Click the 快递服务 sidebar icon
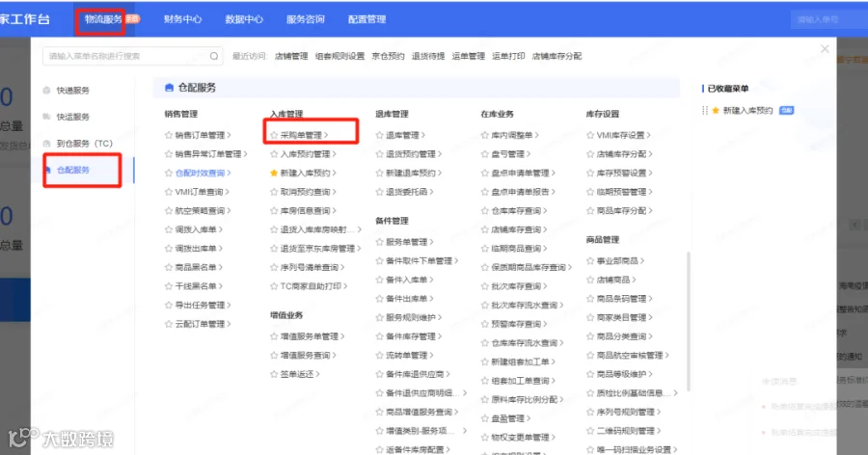This screenshot has width=868, height=455. click(x=46, y=91)
